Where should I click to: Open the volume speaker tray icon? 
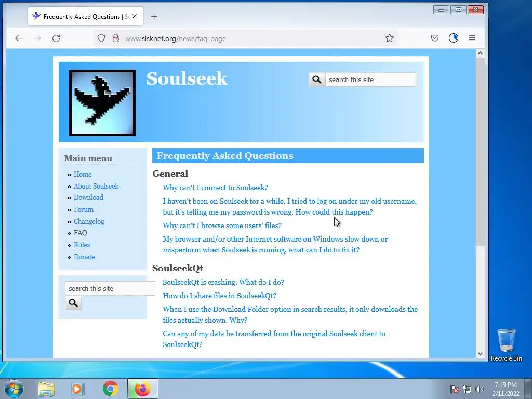pyautogui.click(x=479, y=389)
